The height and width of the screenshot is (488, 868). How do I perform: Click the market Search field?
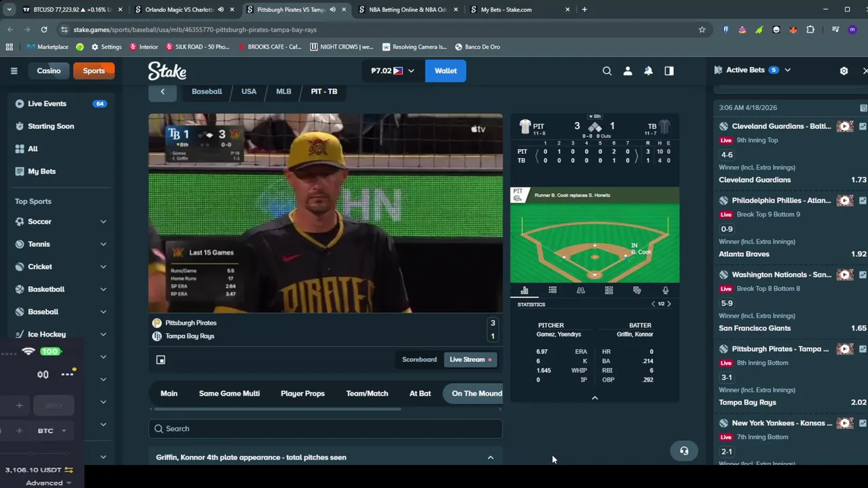click(x=325, y=428)
